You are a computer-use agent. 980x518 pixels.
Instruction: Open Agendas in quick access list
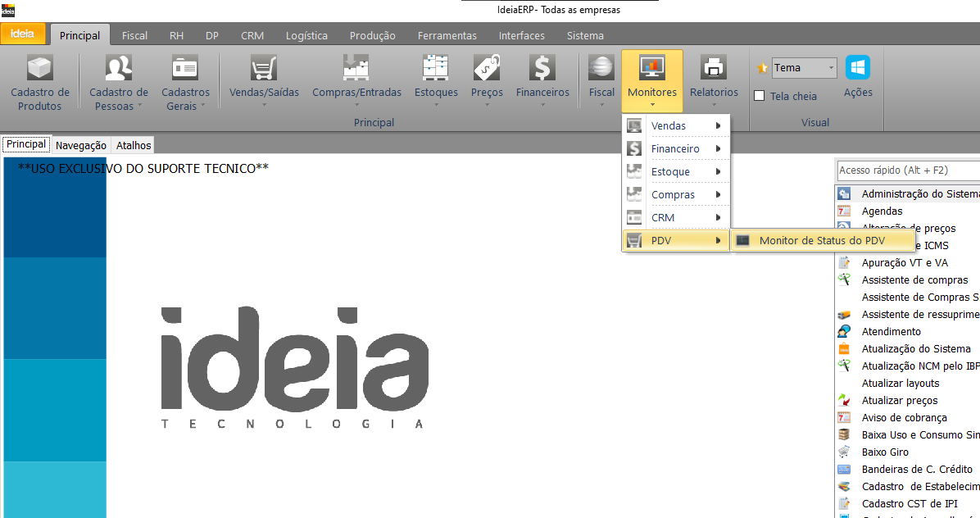[882, 211]
